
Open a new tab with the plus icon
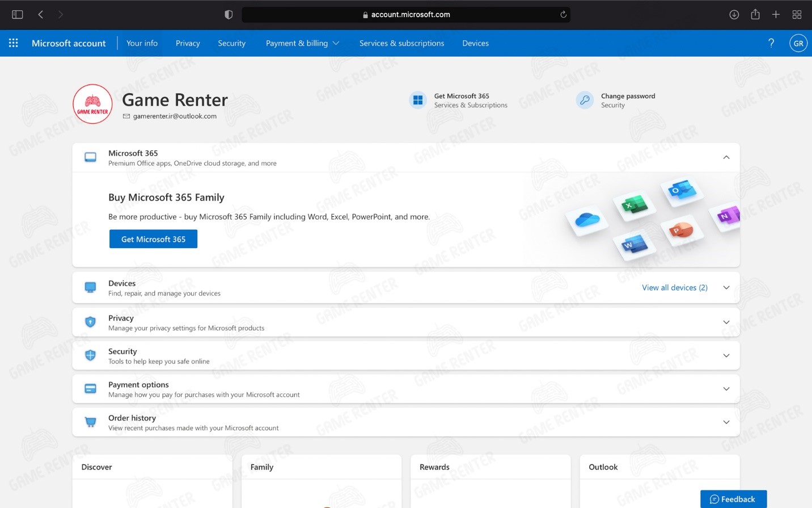point(776,15)
